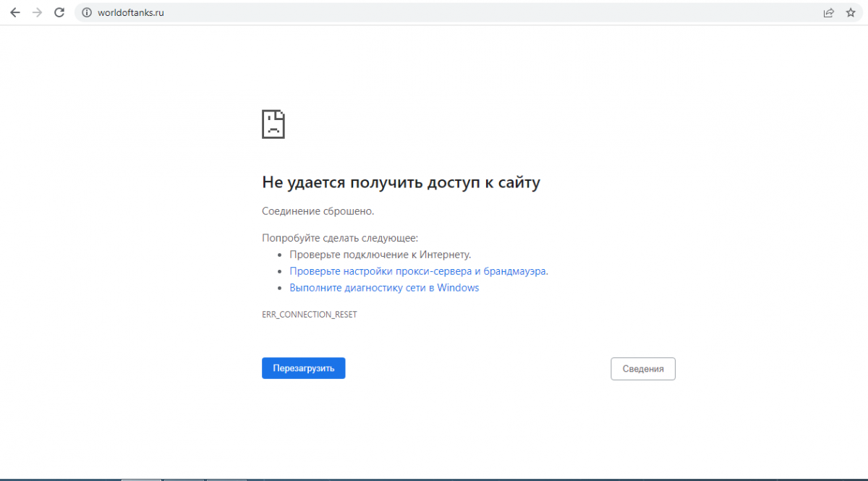
Task: Click the browser Back arrow
Action: [14, 12]
